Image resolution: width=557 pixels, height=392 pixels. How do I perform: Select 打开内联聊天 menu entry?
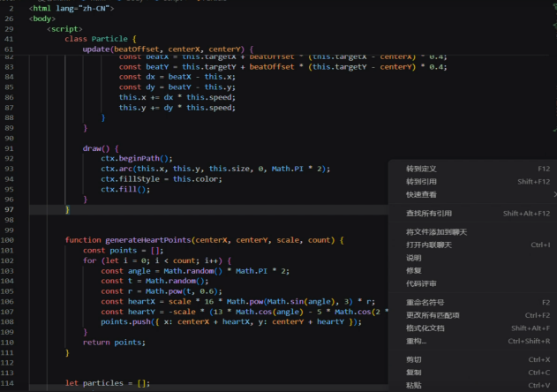pos(473,245)
